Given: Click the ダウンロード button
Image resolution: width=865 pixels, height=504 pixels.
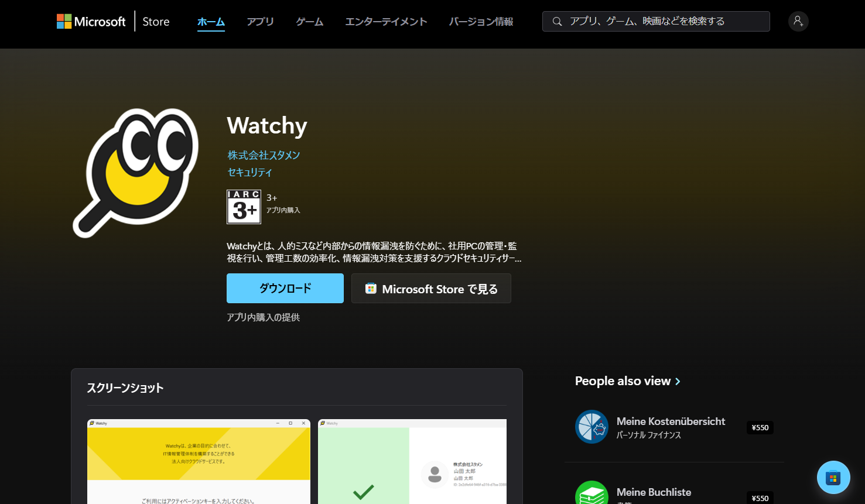Looking at the screenshot, I should pyautogui.click(x=285, y=288).
